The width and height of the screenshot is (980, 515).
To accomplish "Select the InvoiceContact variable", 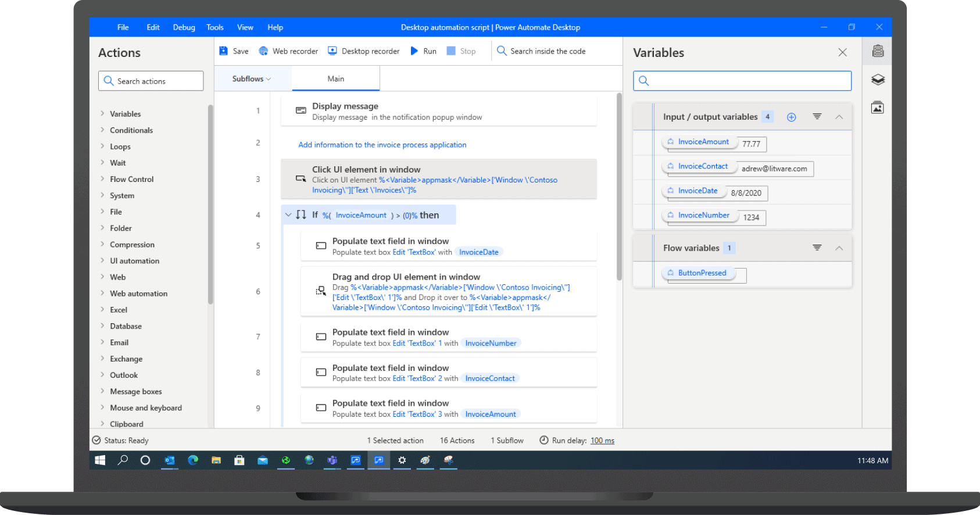I will 702,166.
